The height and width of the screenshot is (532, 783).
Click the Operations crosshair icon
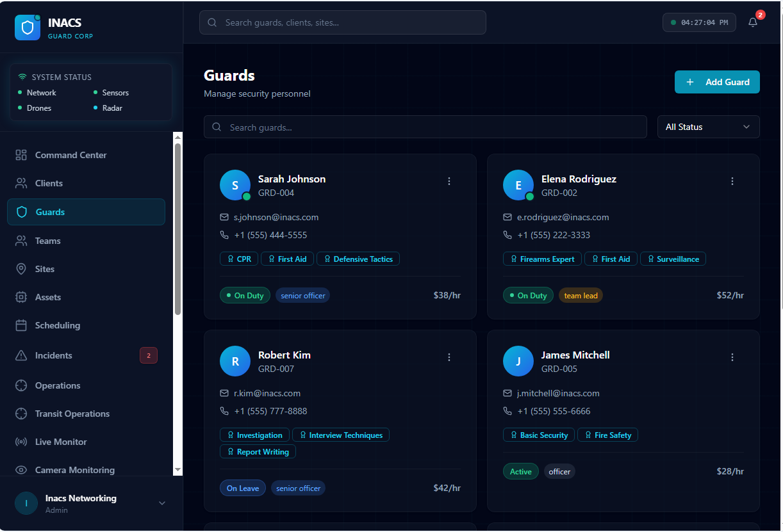click(21, 385)
